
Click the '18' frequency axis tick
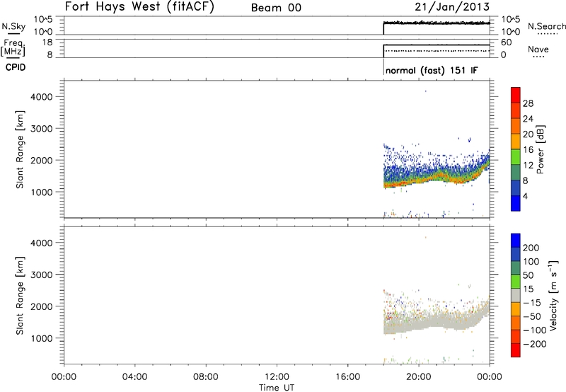(47, 42)
